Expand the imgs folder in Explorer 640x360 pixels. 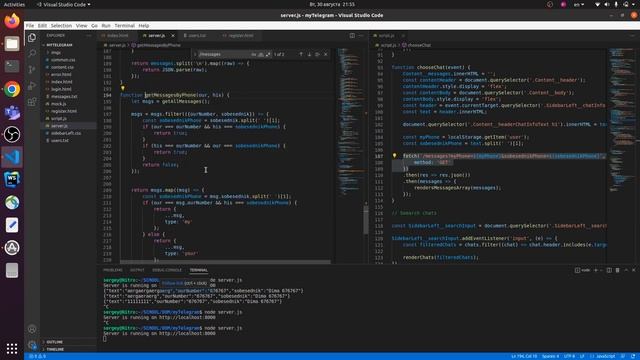(x=56, y=52)
